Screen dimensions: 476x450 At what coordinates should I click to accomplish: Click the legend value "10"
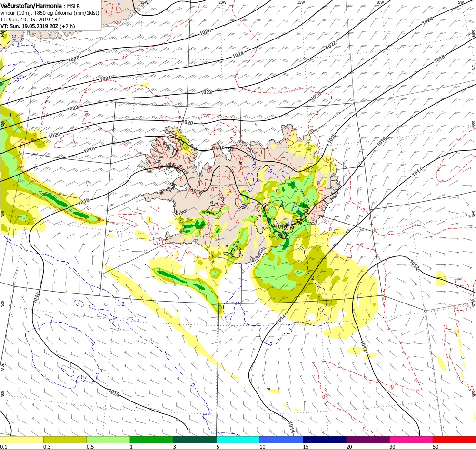(262, 447)
